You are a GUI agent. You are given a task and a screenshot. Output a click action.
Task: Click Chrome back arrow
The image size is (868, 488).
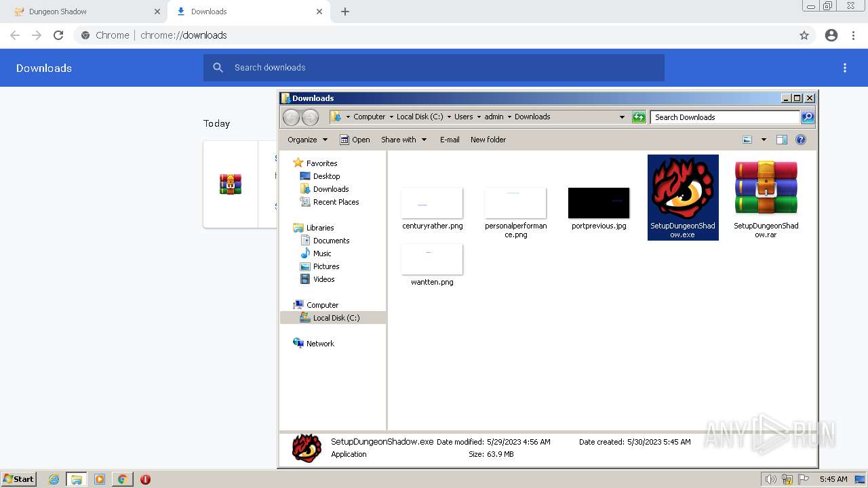click(x=15, y=35)
